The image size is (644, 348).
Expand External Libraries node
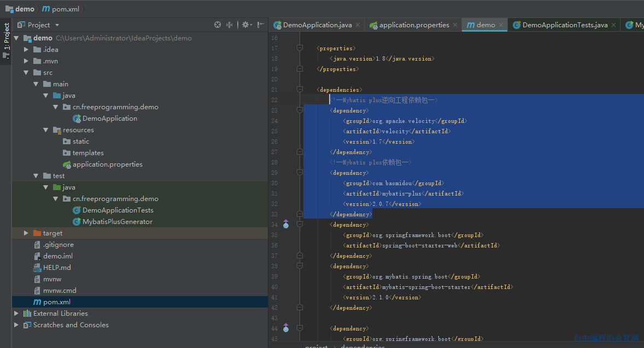(16, 313)
